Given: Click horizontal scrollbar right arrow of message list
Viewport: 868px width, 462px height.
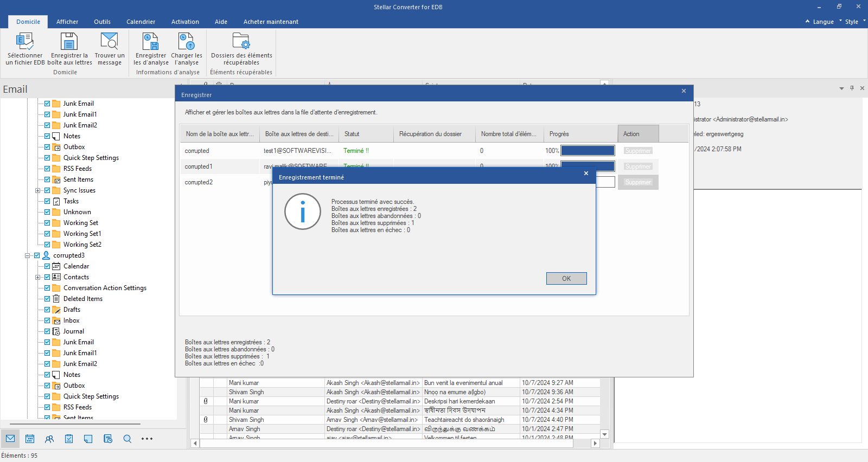Looking at the screenshot, I should [595, 443].
